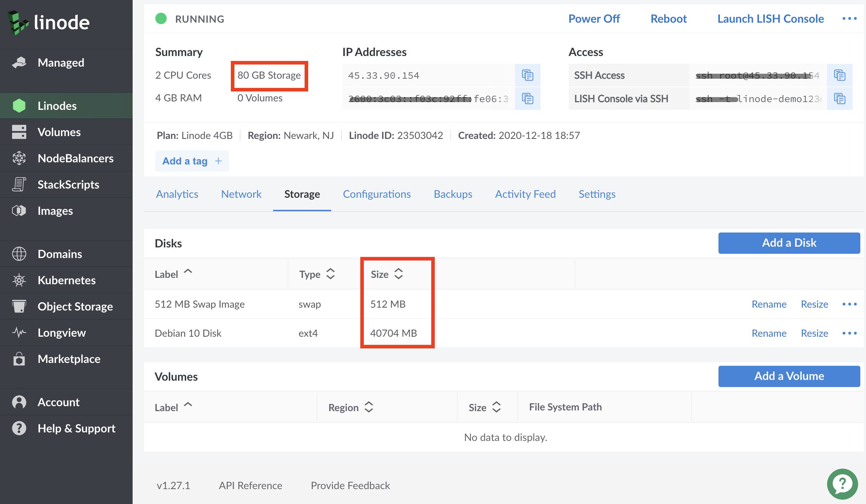Select the Backups tab
The image size is (866, 504).
tap(453, 193)
